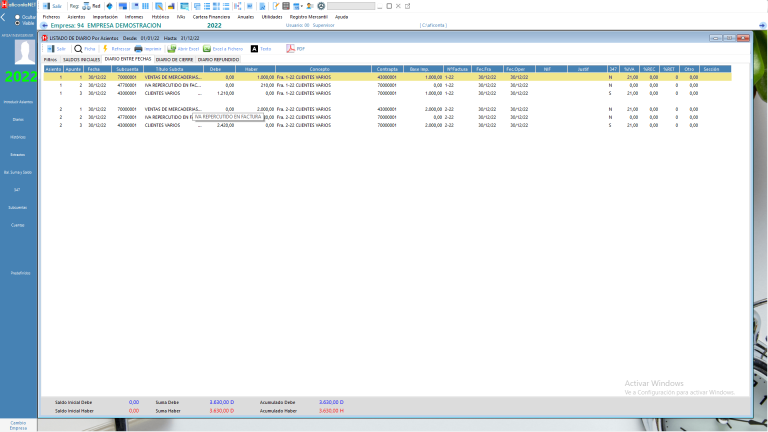Click the notepad with pencil icon

coord(276,6)
